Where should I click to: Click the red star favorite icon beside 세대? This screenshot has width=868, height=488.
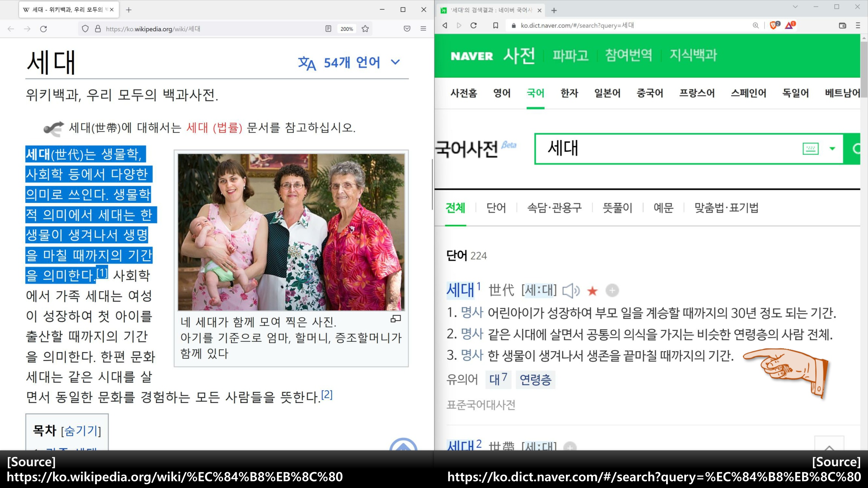point(592,291)
